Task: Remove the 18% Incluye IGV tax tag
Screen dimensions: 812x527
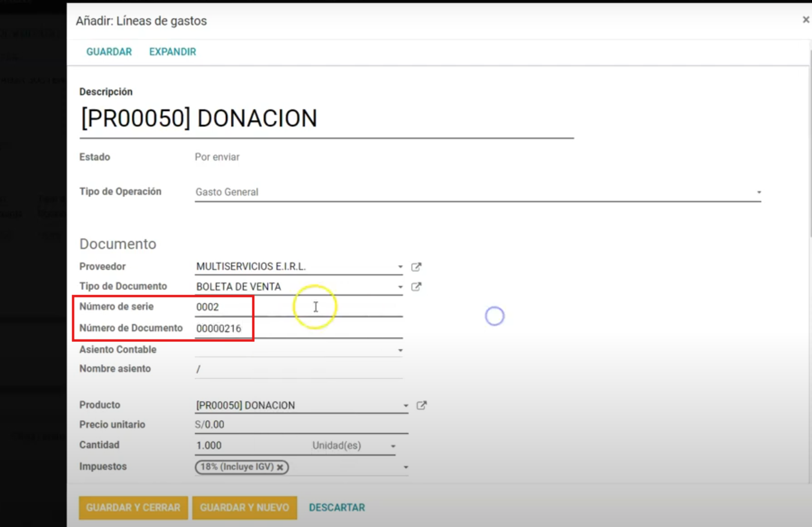Action: click(x=280, y=466)
